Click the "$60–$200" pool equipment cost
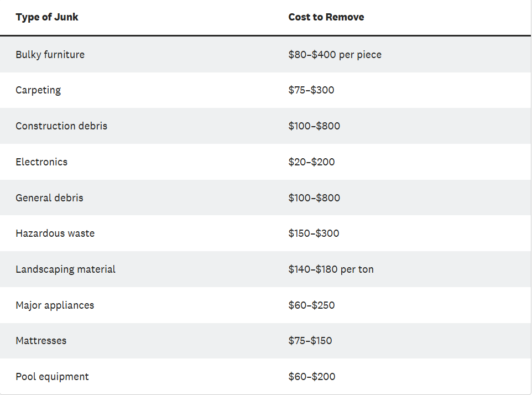 click(x=311, y=377)
